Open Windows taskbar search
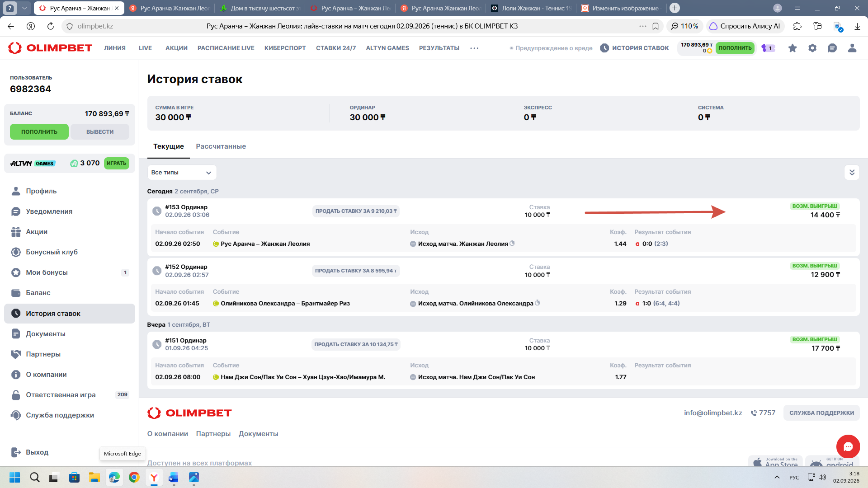Viewport: 868px width, 488px height. click(x=35, y=477)
